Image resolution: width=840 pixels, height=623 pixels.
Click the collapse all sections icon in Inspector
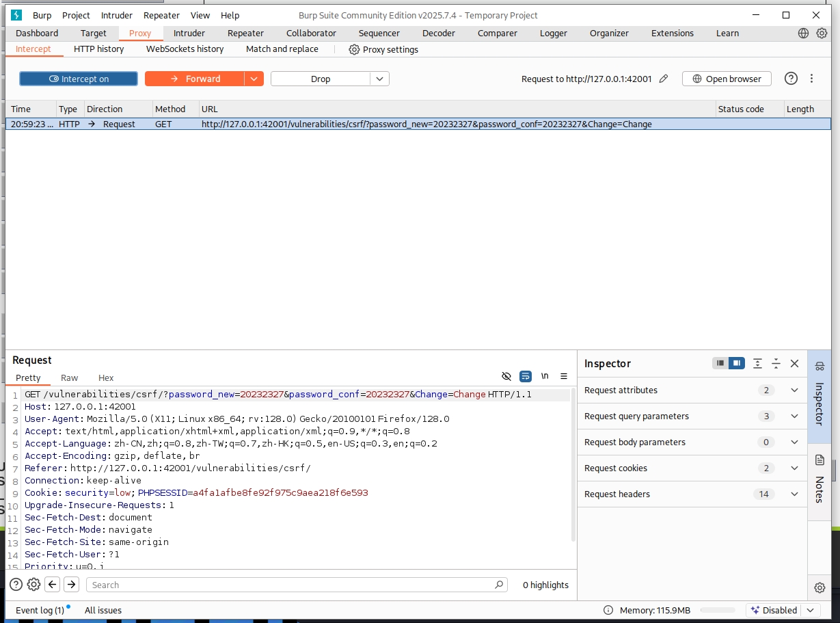click(776, 363)
